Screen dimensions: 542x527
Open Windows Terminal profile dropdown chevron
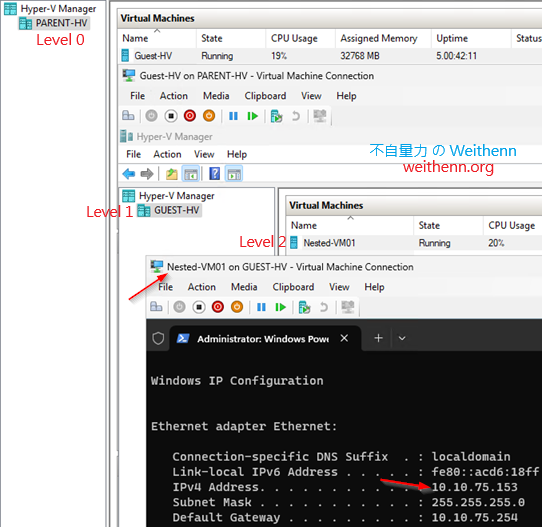(402, 338)
